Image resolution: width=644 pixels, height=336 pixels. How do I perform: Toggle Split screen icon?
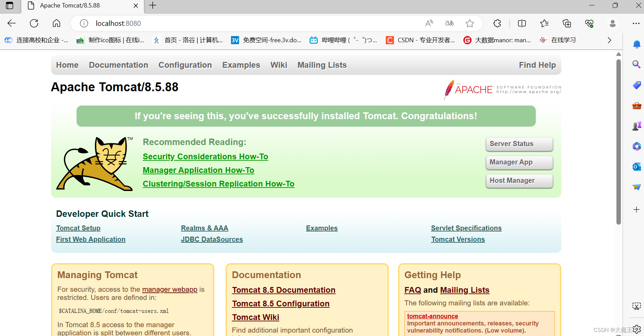(522, 23)
